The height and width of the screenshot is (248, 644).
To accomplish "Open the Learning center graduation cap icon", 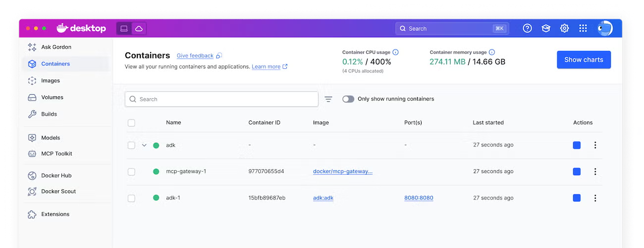I will [x=546, y=29].
